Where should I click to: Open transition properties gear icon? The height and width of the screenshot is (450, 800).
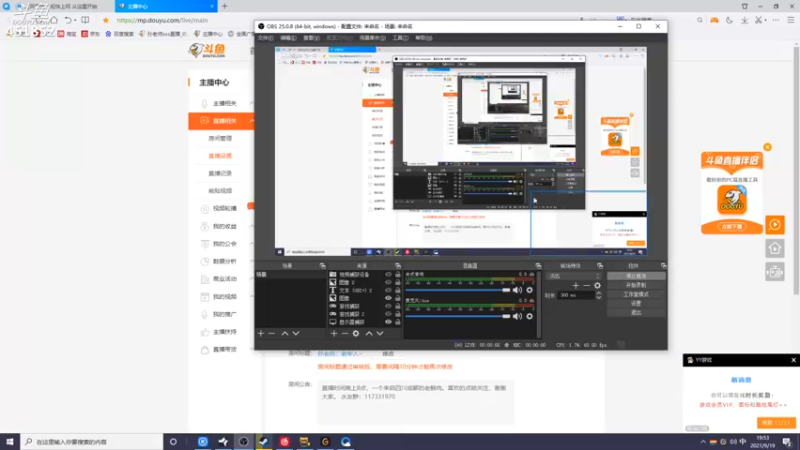(x=597, y=286)
